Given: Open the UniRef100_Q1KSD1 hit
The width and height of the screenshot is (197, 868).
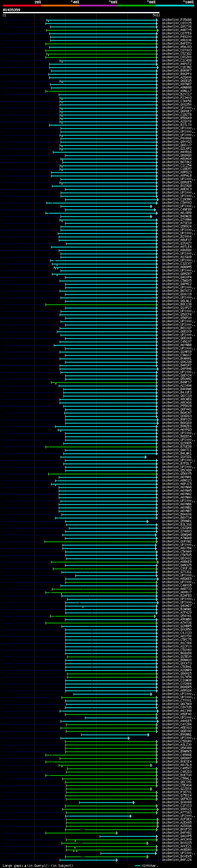Looking at the screenshot, I should (177, 457).
